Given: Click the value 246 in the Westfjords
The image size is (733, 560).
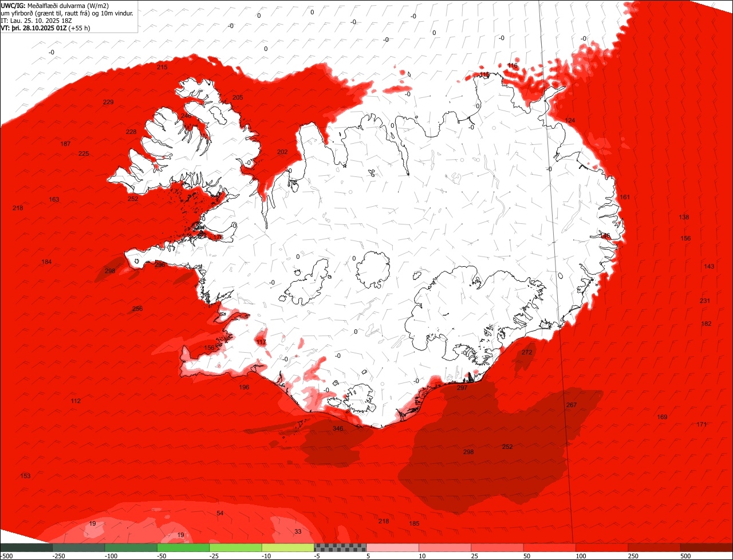Looking at the screenshot, I should coord(186,116).
